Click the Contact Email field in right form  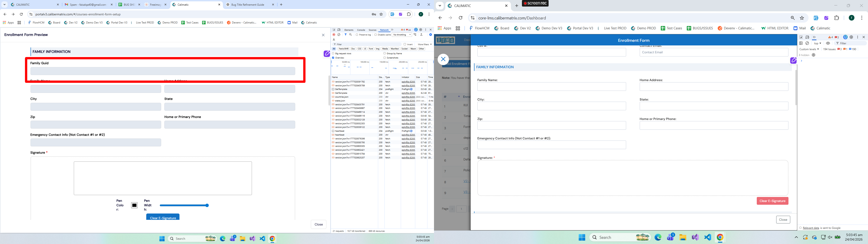tap(714, 52)
